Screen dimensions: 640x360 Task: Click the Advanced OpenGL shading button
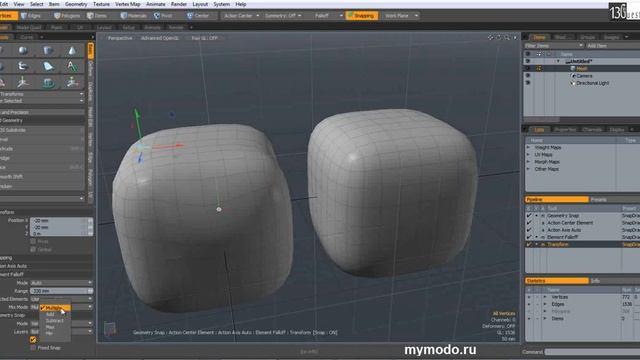click(160, 38)
